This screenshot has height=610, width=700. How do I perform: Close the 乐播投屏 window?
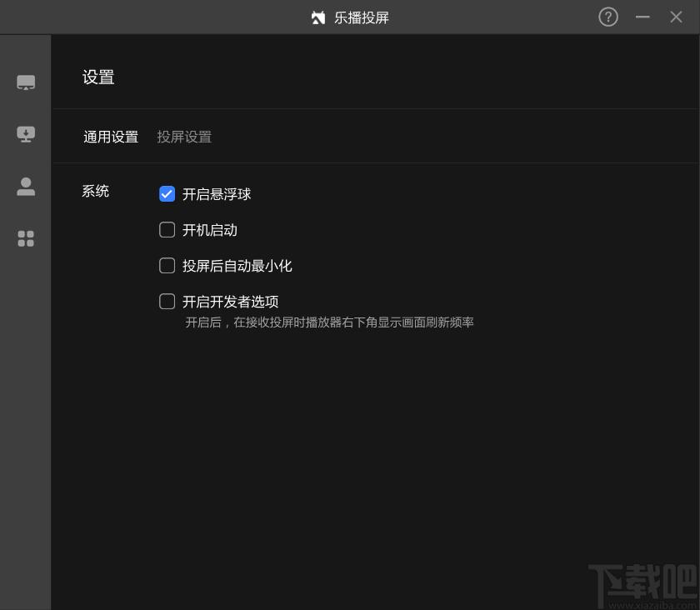pyautogui.click(x=676, y=17)
